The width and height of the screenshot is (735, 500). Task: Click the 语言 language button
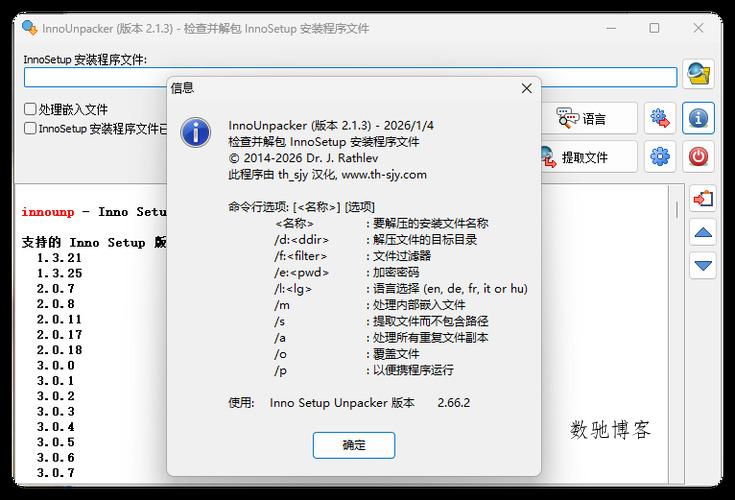point(589,118)
